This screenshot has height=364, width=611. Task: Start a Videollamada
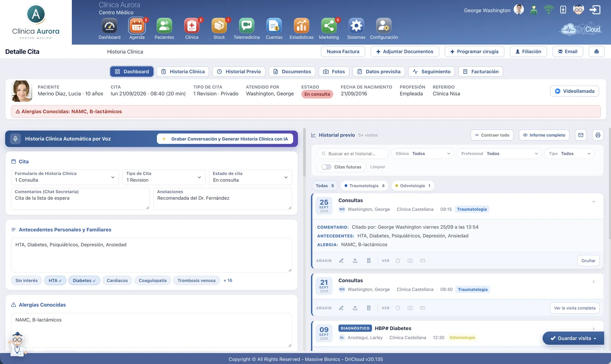click(x=575, y=91)
